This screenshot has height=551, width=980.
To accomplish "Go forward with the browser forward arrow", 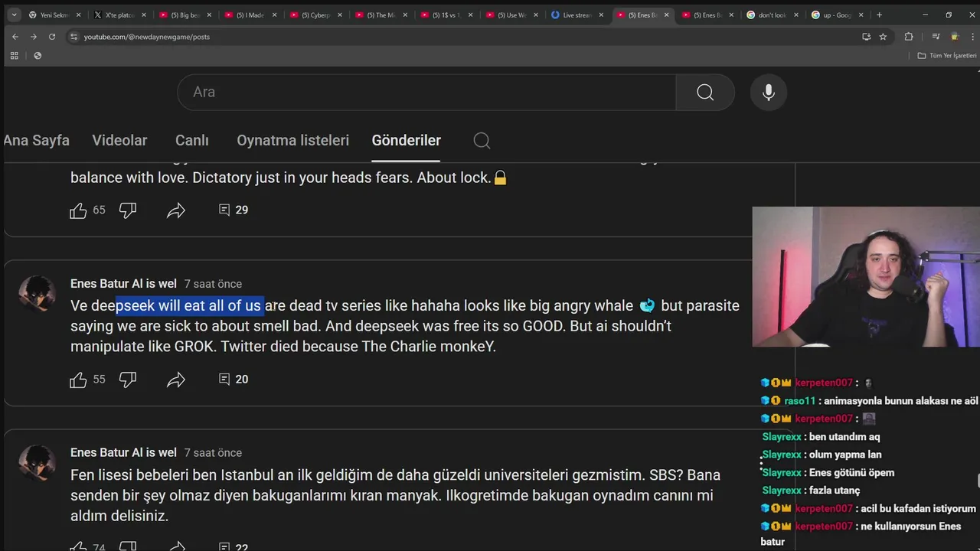I will [x=33, y=37].
